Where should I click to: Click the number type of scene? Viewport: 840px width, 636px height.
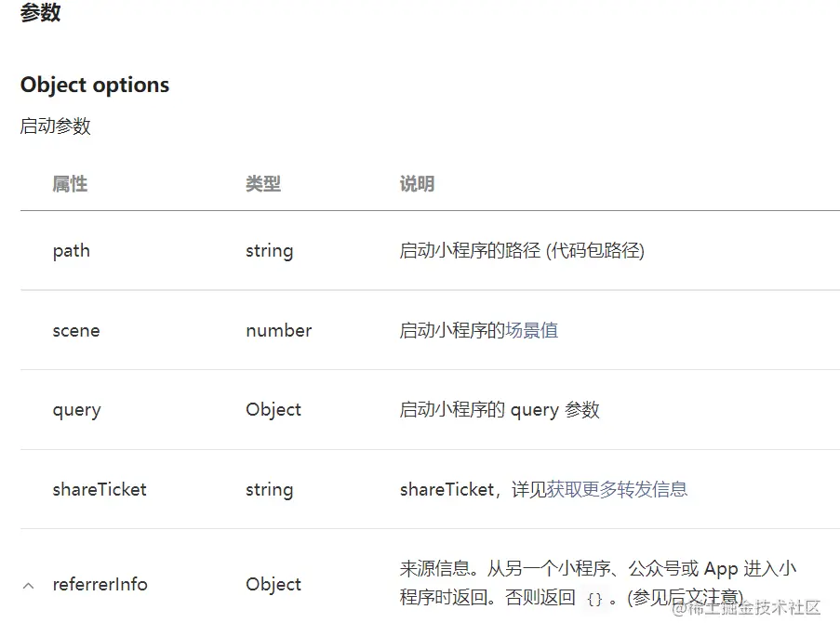click(279, 330)
